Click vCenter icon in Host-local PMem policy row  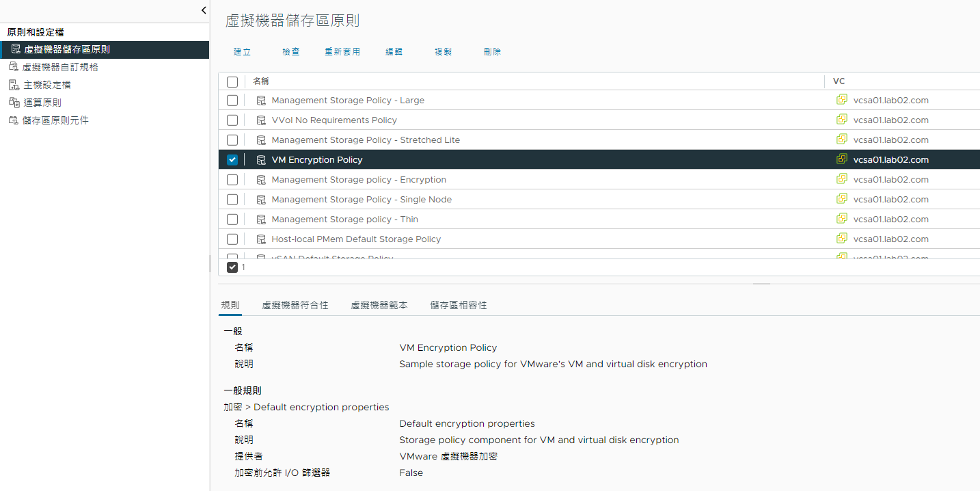[842, 239]
